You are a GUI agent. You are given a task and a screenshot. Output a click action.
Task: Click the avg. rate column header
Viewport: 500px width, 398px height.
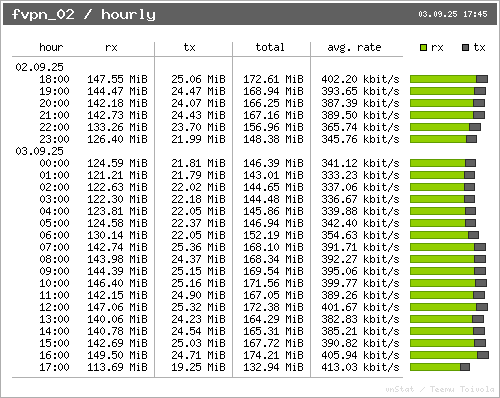[x=354, y=47]
